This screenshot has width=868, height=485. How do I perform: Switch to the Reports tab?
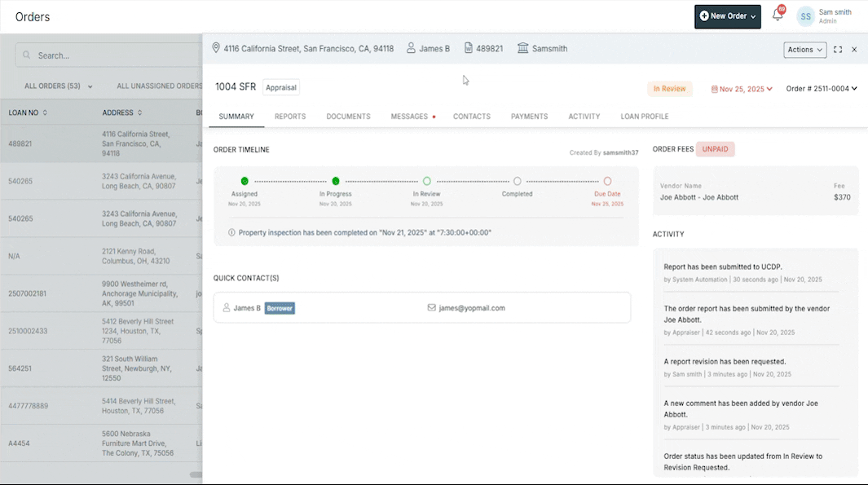290,117
